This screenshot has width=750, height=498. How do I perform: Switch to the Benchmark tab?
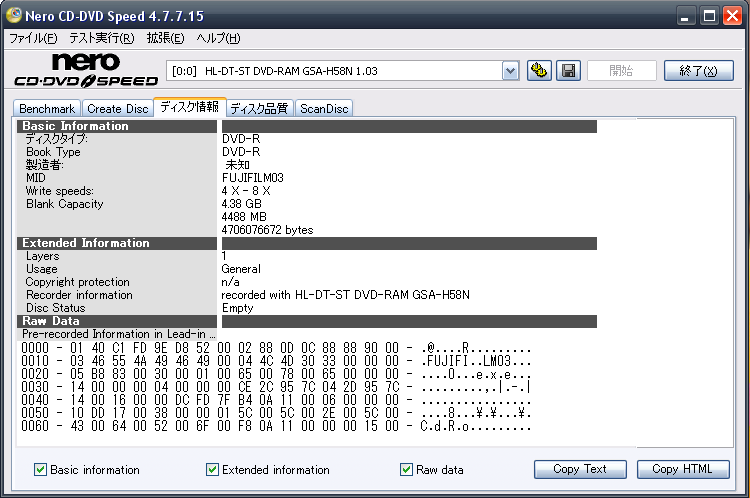point(47,109)
